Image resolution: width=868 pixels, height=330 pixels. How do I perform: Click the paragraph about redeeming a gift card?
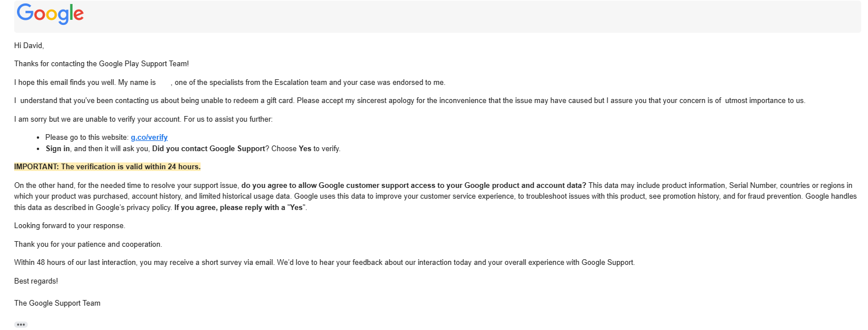point(410,101)
